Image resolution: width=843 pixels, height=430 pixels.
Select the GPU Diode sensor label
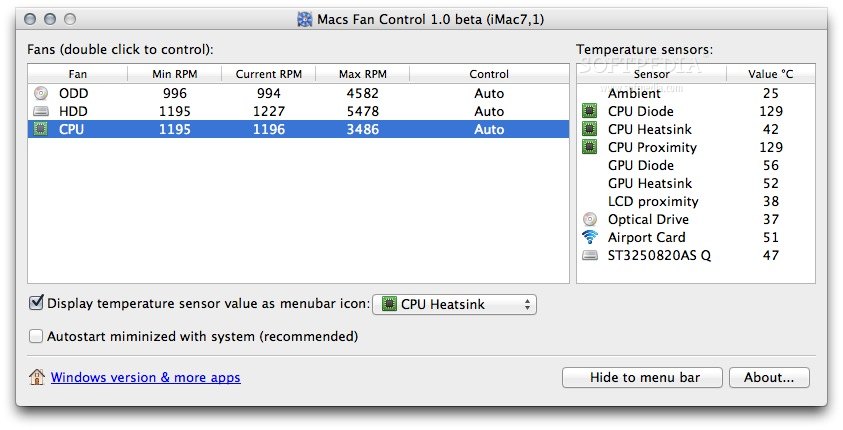(641, 166)
